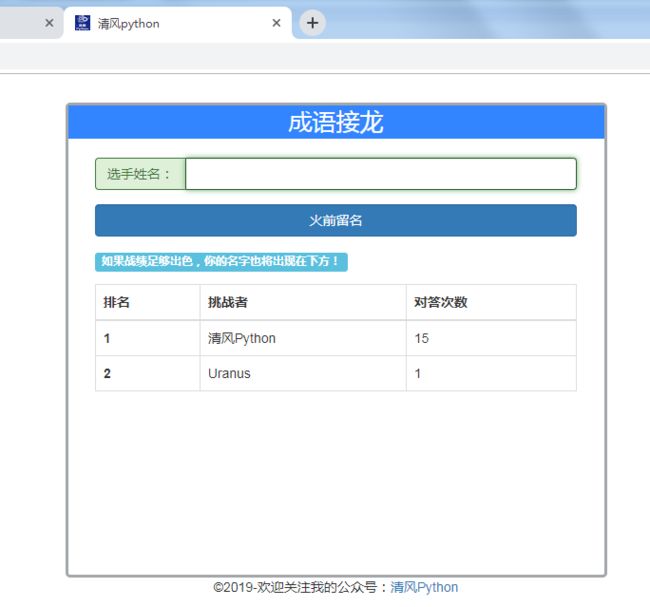Click the 对答次数 column header
This screenshot has height=607, width=650.
(x=491, y=302)
